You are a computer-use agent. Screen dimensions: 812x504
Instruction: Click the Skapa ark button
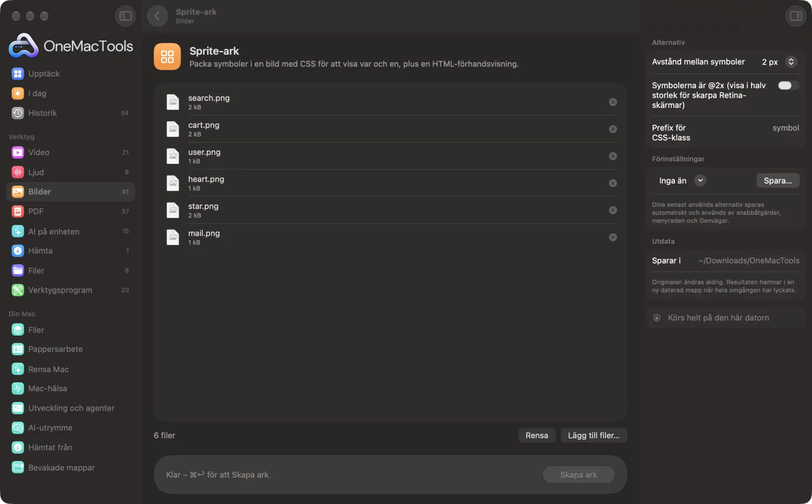579,475
